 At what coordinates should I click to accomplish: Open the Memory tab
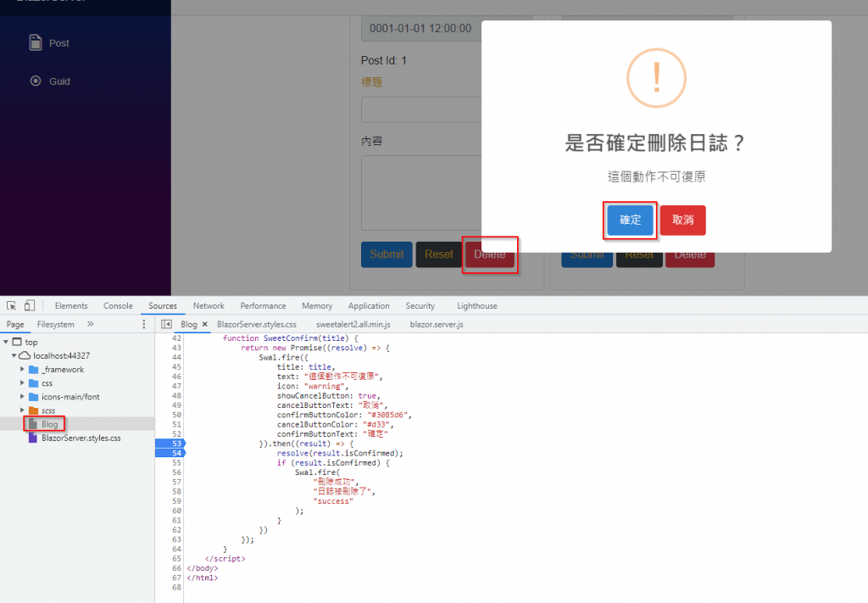(317, 305)
